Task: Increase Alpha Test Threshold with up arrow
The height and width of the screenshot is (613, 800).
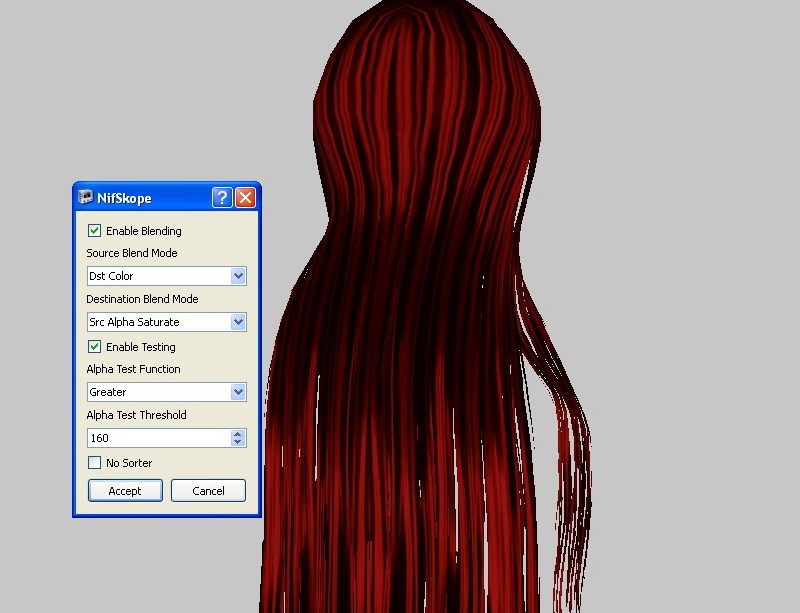Action: tap(238, 434)
